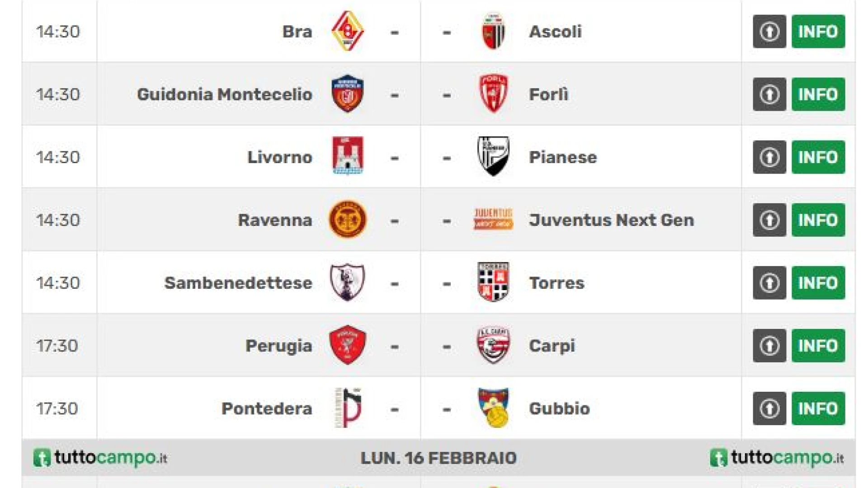Open the Juventus Next Gen team link

[611, 220]
